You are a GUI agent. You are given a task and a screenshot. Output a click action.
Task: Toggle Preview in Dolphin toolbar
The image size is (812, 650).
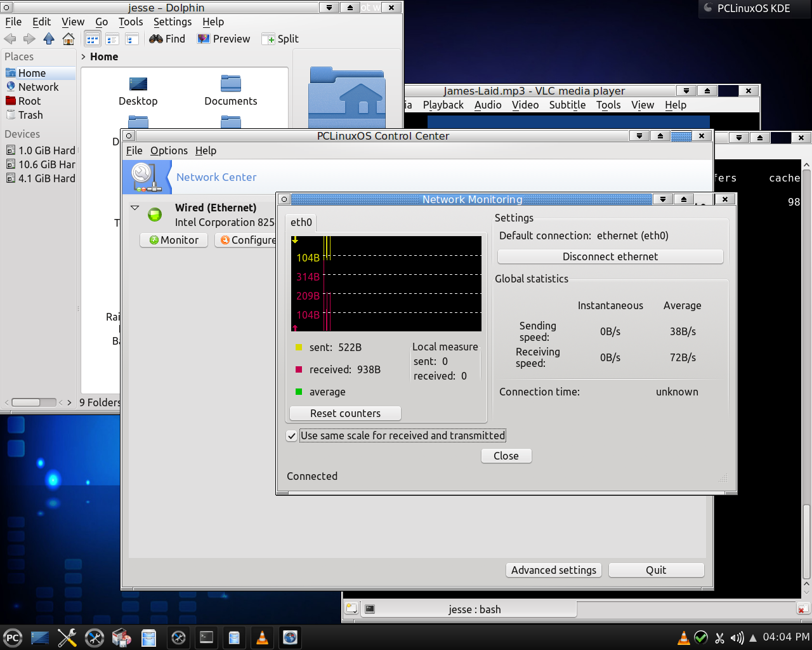click(223, 39)
